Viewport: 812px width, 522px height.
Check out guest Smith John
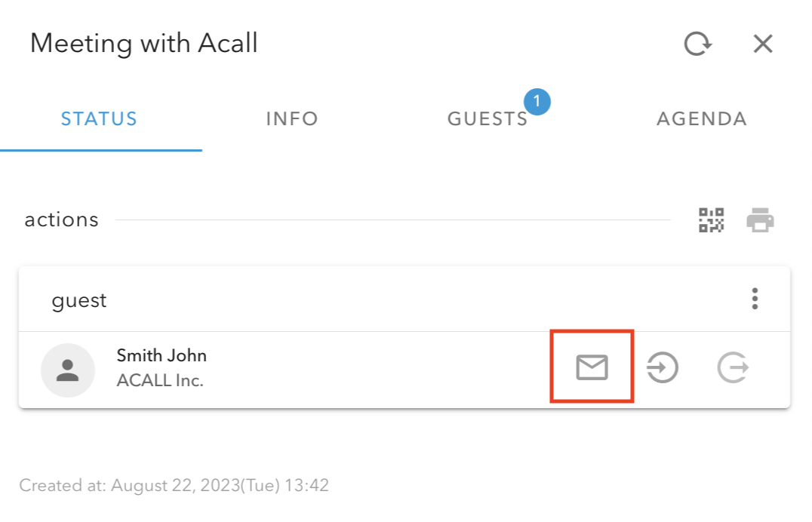click(x=732, y=368)
